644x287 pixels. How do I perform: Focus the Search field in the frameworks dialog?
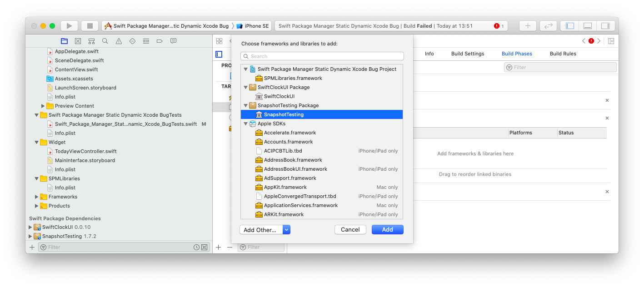(x=322, y=56)
